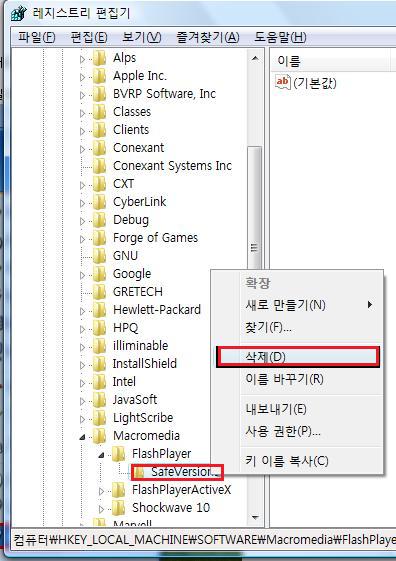Select the Google folder icon
Viewport: 396px width, 561px height.
[99, 274]
